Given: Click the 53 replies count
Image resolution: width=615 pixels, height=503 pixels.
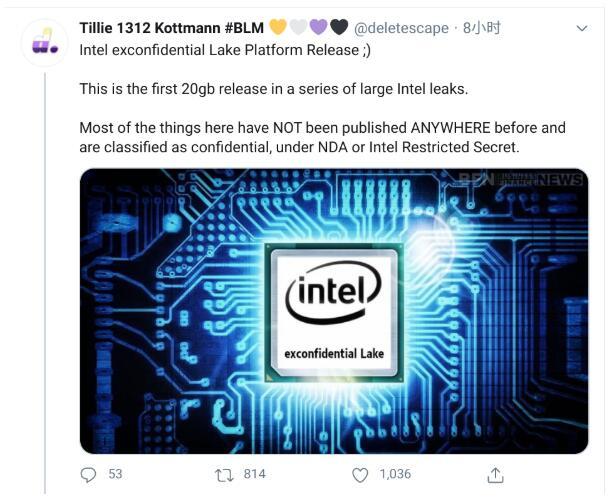Looking at the screenshot, I should pyautogui.click(x=115, y=474).
